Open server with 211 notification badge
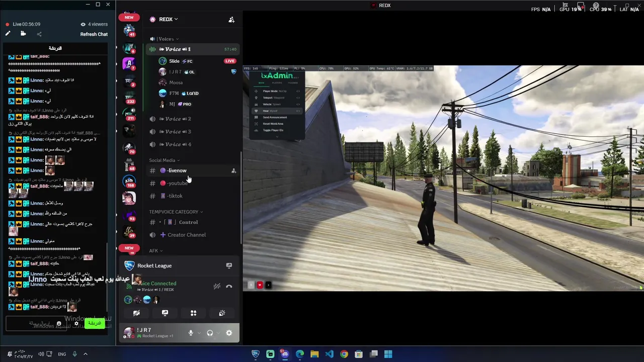The width and height of the screenshot is (644, 362). pyautogui.click(x=129, y=114)
